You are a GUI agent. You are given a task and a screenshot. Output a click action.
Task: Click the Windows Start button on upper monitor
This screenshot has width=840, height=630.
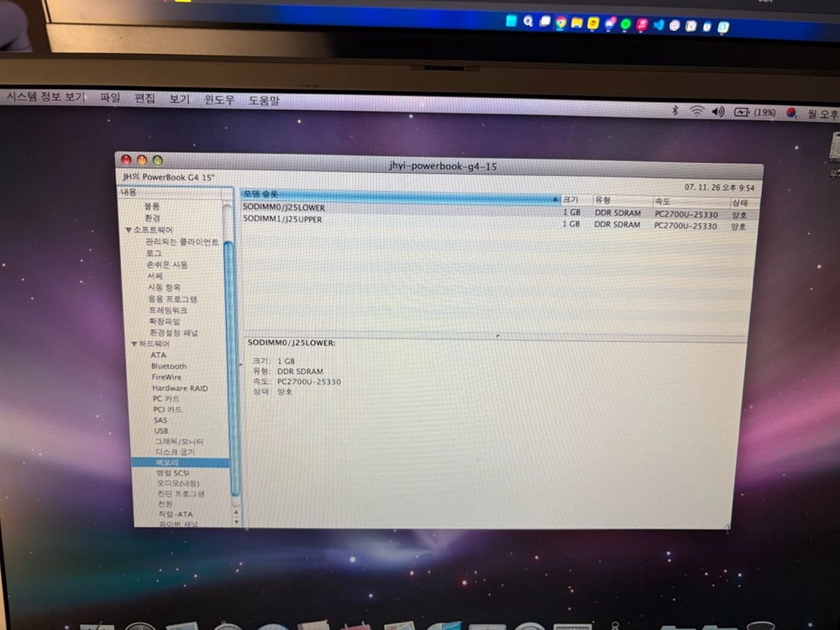[x=511, y=21]
